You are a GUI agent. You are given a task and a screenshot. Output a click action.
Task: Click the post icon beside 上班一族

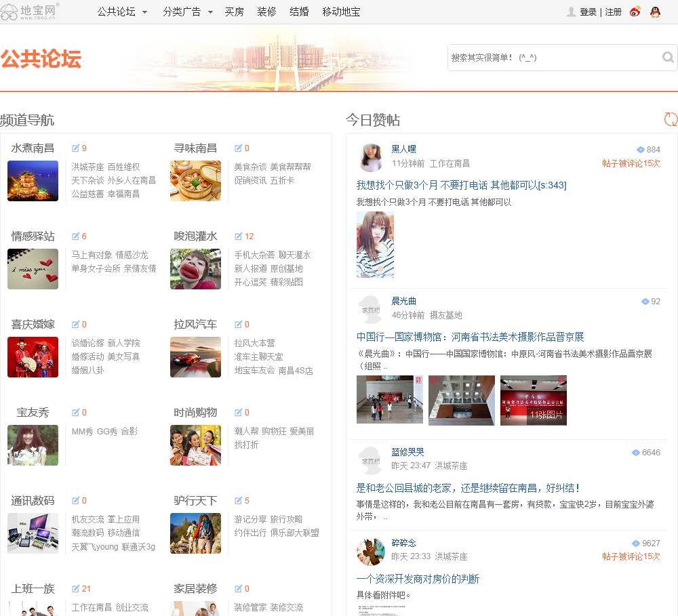tap(76, 589)
